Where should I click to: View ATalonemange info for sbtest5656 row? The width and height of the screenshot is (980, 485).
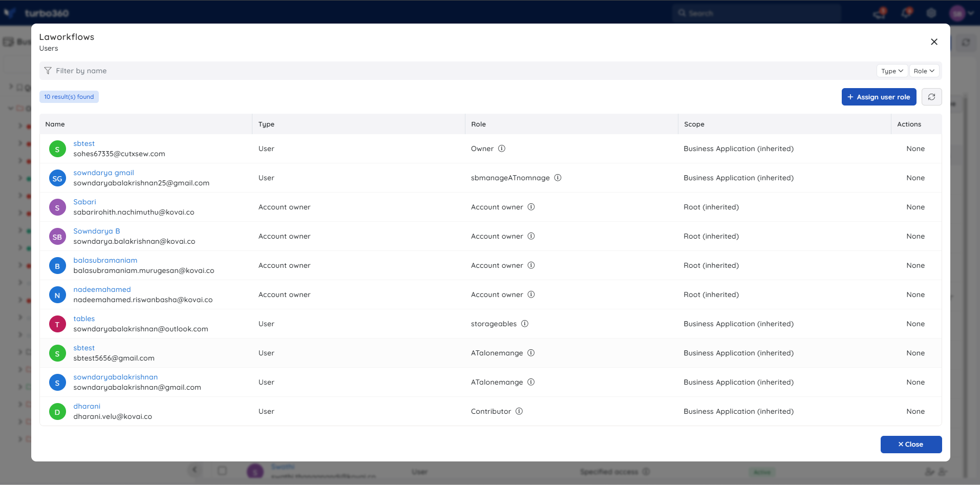tap(531, 353)
